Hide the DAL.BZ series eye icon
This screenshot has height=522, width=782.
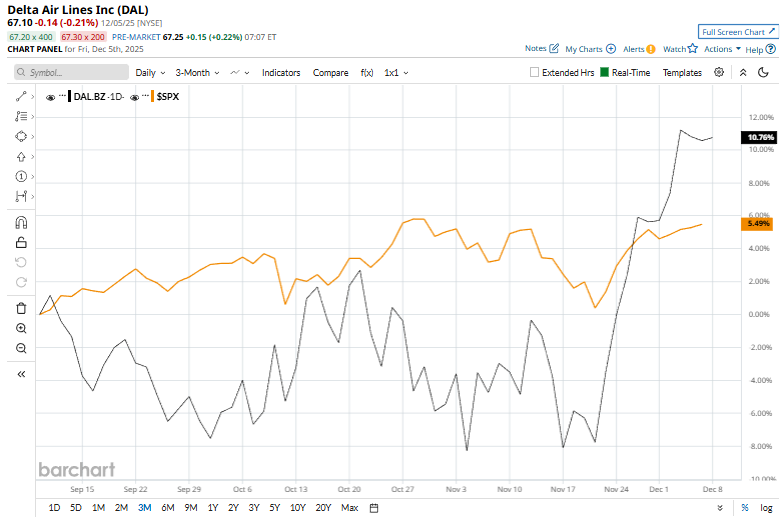pyautogui.click(x=50, y=97)
